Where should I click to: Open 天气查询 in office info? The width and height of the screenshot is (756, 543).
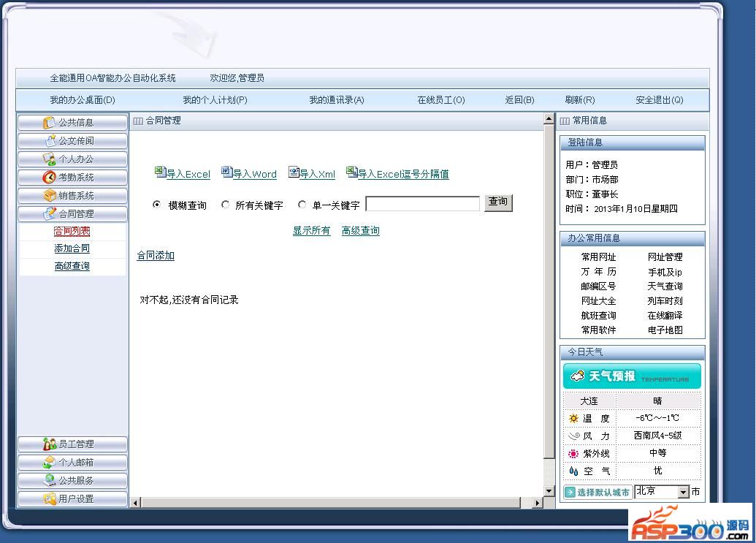click(665, 286)
